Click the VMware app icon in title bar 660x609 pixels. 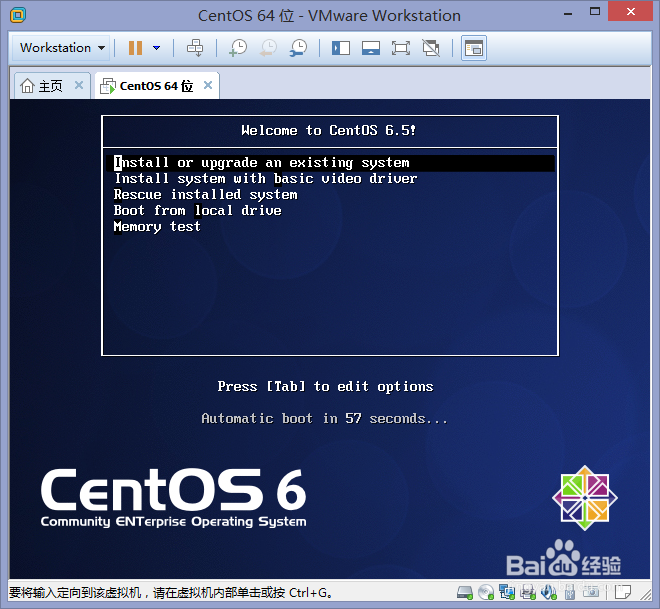[x=18, y=16]
